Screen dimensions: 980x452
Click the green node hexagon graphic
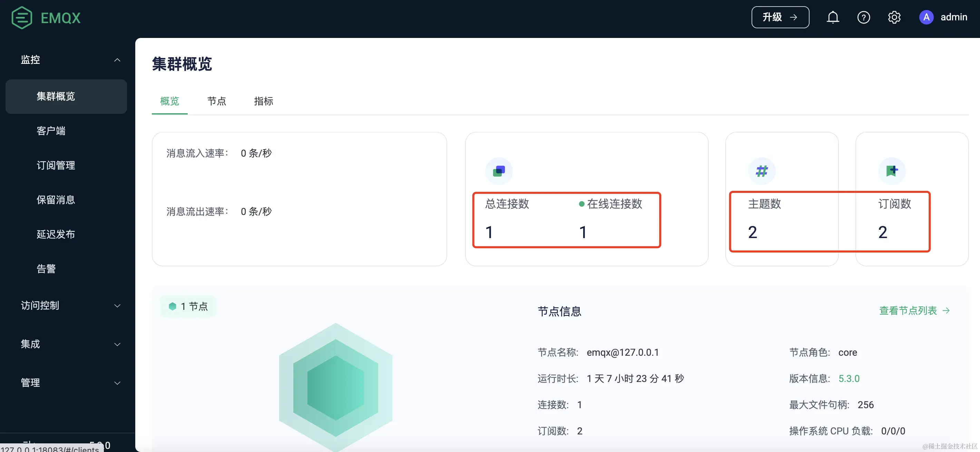[x=335, y=387]
